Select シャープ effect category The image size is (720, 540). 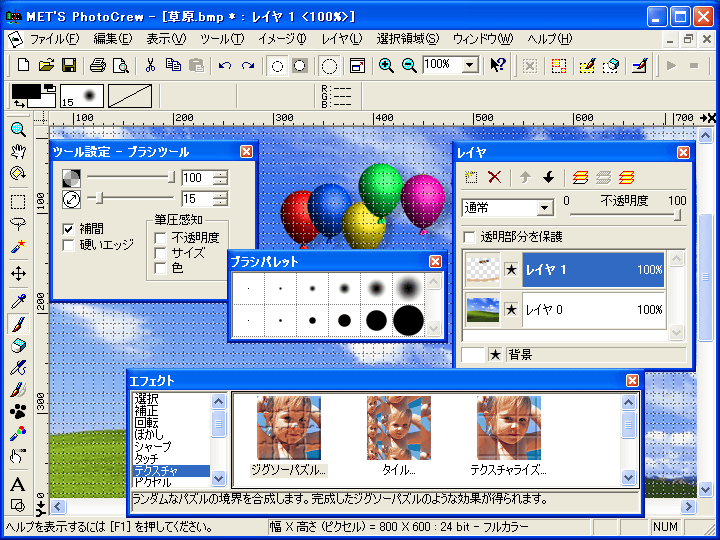click(153, 446)
